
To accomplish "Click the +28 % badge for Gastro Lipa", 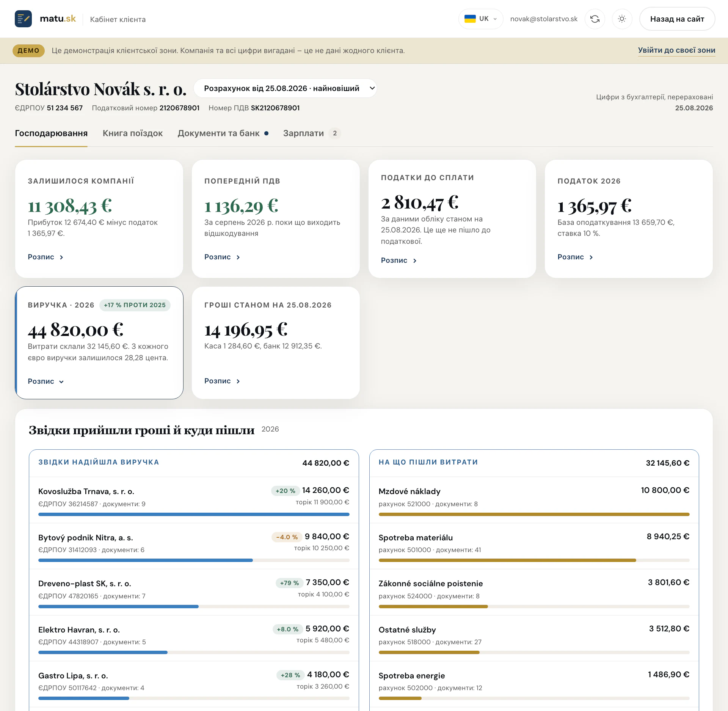I will click(290, 675).
